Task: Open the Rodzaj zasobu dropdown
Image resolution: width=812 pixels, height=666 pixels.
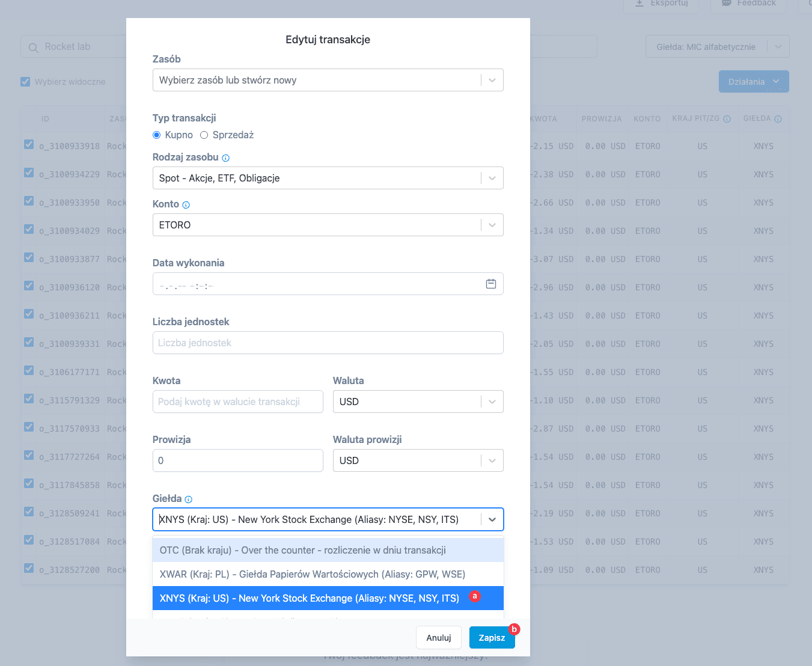Action: click(x=492, y=178)
